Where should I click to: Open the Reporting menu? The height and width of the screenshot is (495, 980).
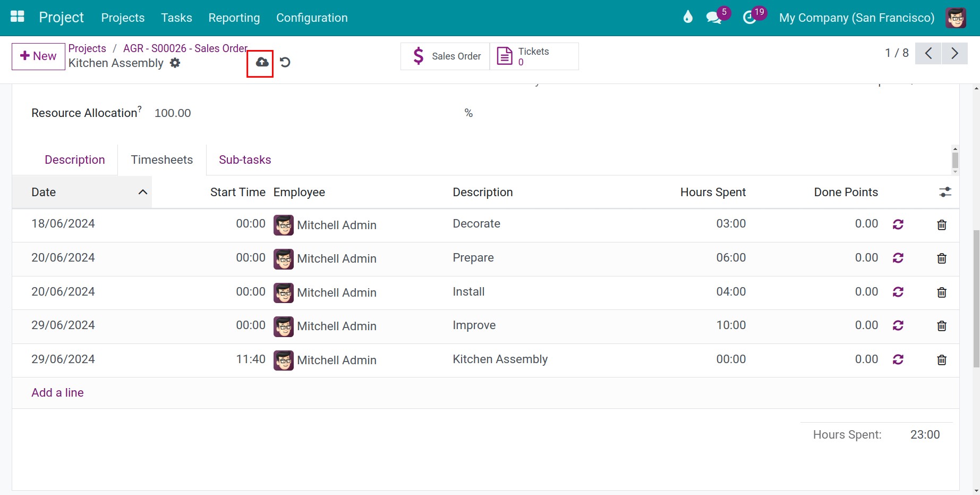pyautogui.click(x=234, y=18)
